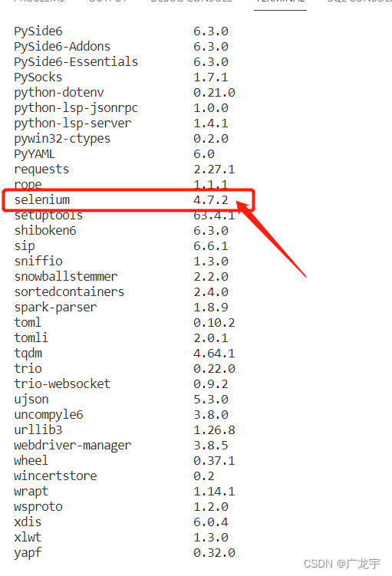Click the tqdm version 4.64.1
This screenshot has width=392, height=576.
click(x=214, y=354)
